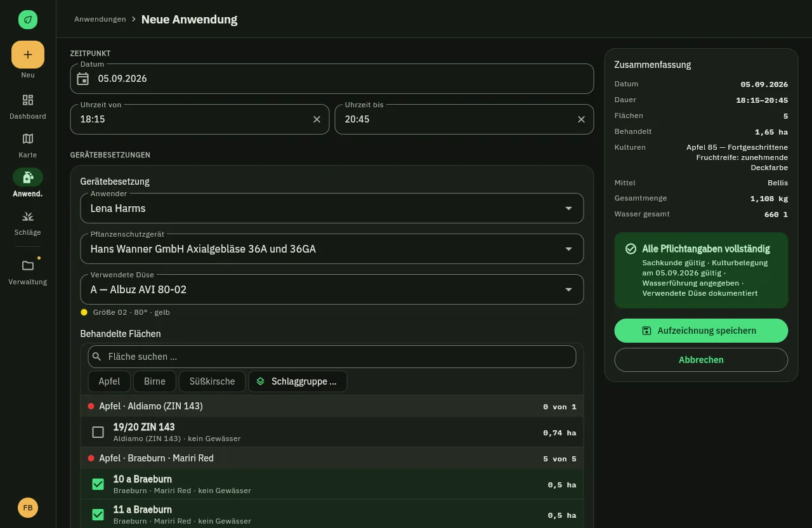Select the Anwend. sprayer icon
812x528 pixels.
point(28,177)
